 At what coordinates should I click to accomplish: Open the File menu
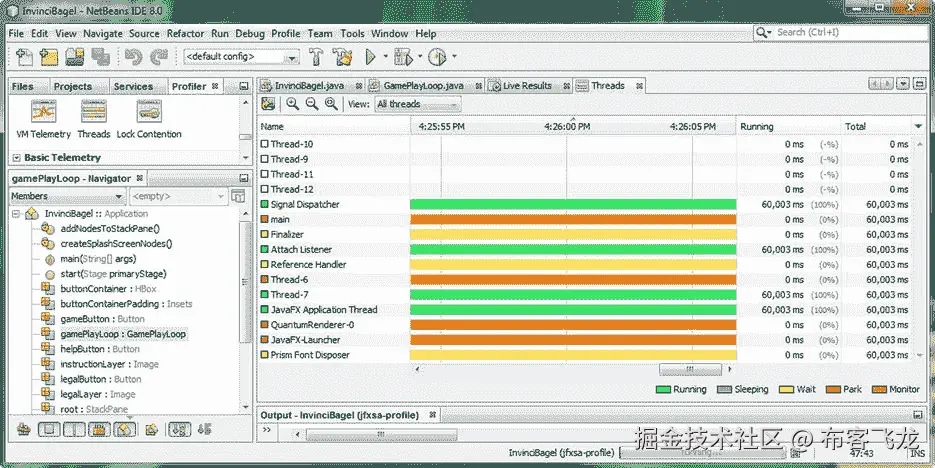pos(17,34)
